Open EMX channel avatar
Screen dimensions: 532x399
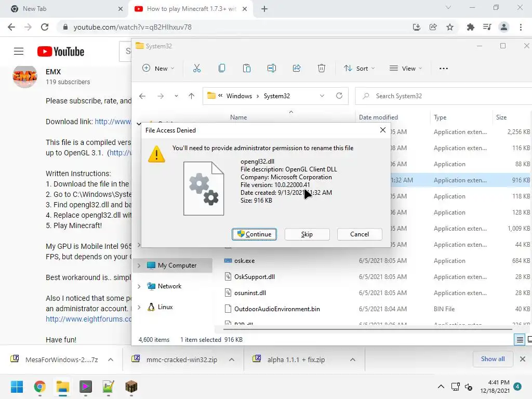pos(24,77)
